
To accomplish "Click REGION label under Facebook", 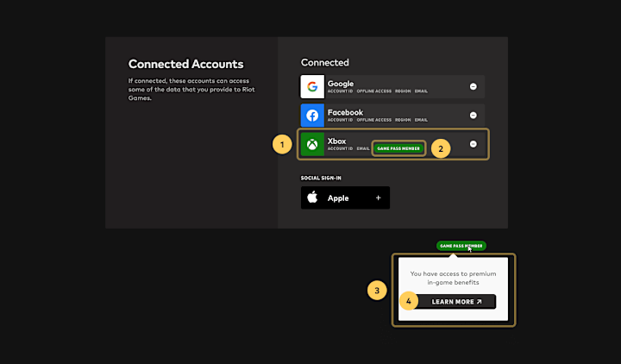I will [x=403, y=120].
